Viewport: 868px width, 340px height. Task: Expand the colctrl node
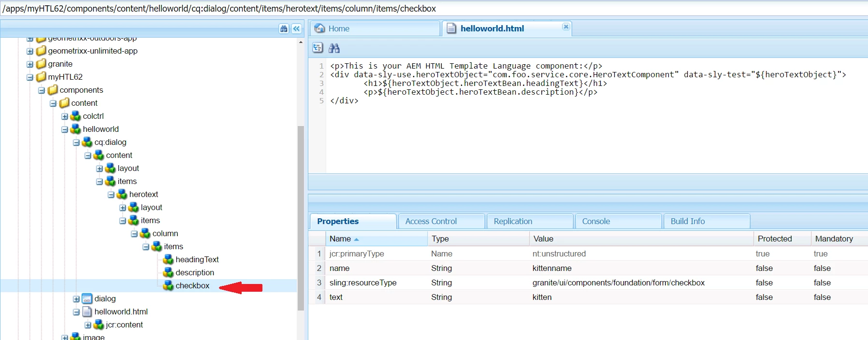coord(65,116)
